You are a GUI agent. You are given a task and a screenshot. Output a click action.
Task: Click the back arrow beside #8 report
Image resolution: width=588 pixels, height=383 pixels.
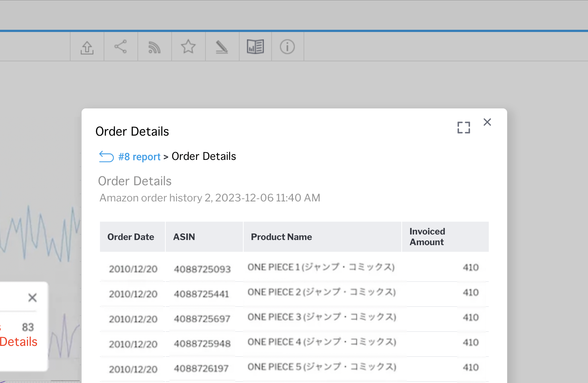click(x=106, y=157)
